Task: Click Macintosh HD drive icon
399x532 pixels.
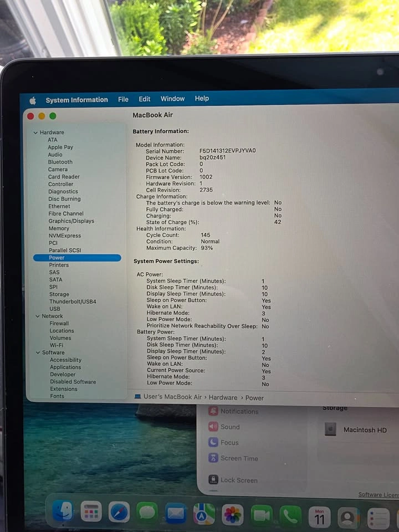Action: (330, 429)
